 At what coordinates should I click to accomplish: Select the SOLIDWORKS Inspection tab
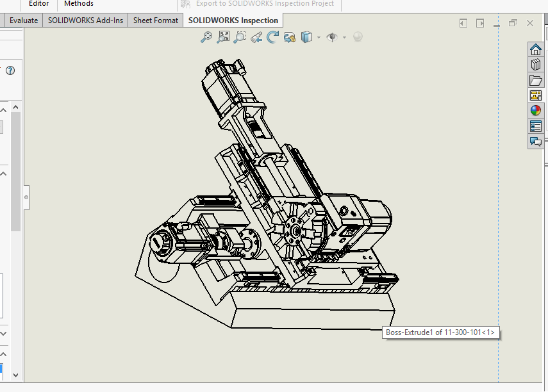(x=233, y=20)
